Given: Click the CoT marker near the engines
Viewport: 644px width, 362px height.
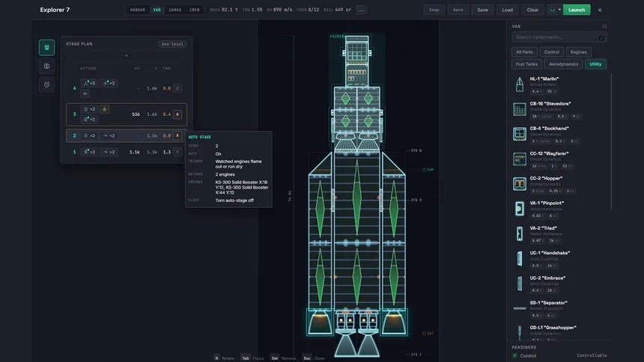Looking at the screenshot, I should click(428, 334).
